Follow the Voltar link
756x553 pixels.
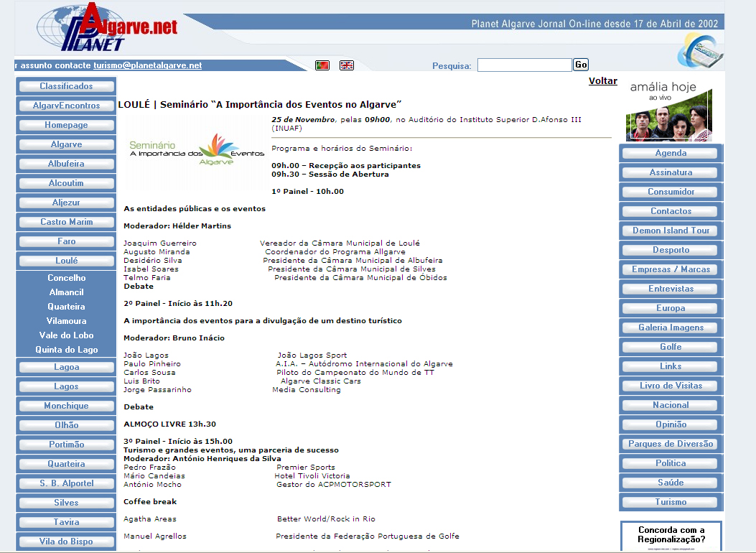(602, 81)
